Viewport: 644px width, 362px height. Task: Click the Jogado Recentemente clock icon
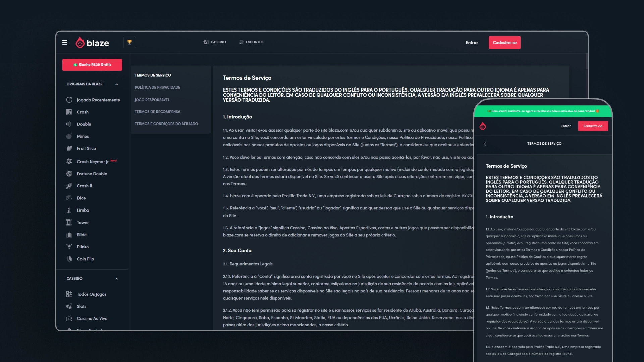(69, 100)
